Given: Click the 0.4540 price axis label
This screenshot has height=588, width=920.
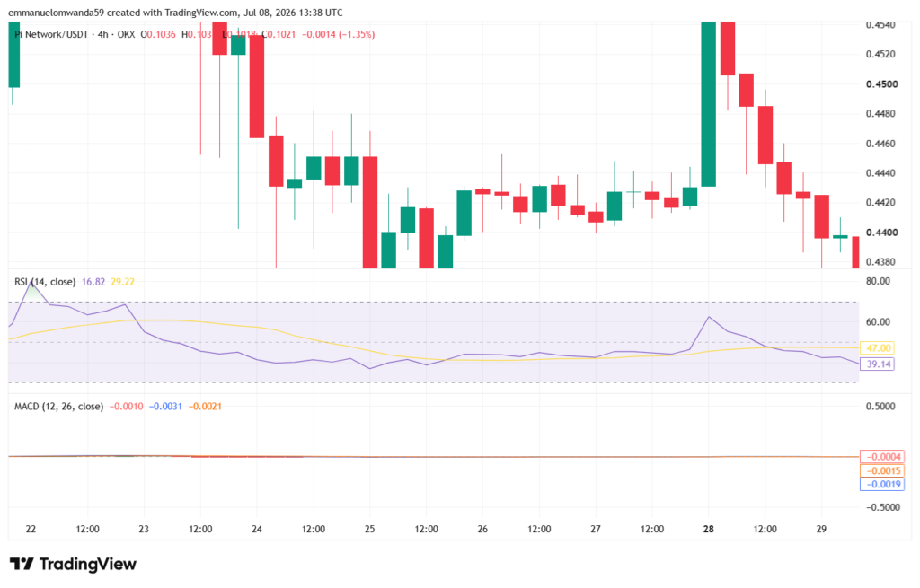Looking at the screenshot, I should click(x=880, y=25).
